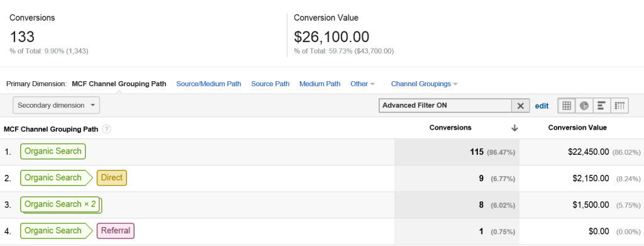Screen dimensions: 644x246
Task: Sort by Conversions descending arrow
Action: point(514,128)
